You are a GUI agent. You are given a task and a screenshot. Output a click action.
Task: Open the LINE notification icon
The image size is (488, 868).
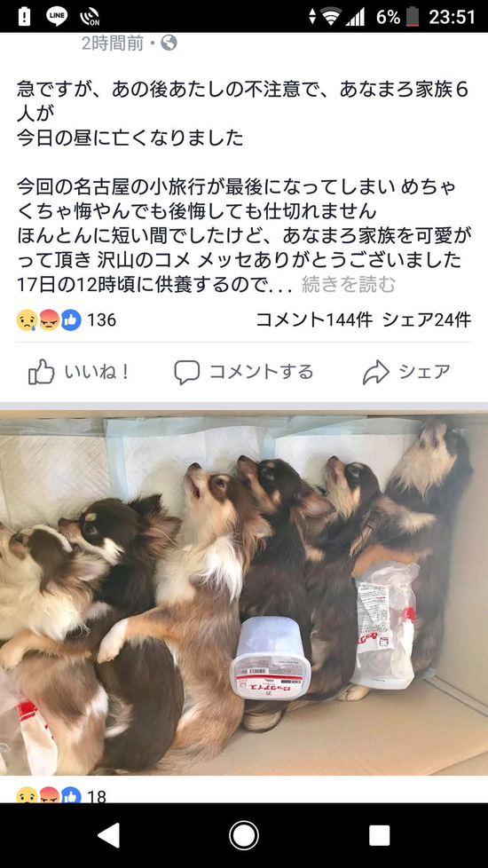(x=57, y=16)
